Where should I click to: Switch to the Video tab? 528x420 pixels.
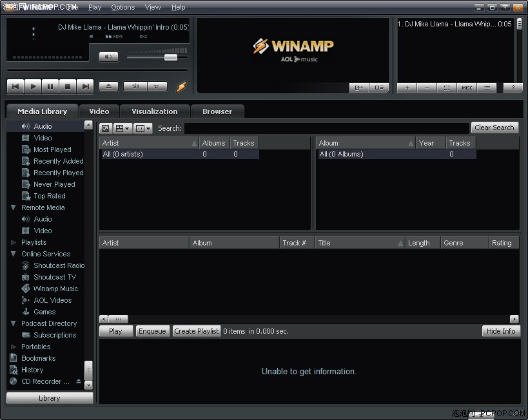tap(99, 111)
